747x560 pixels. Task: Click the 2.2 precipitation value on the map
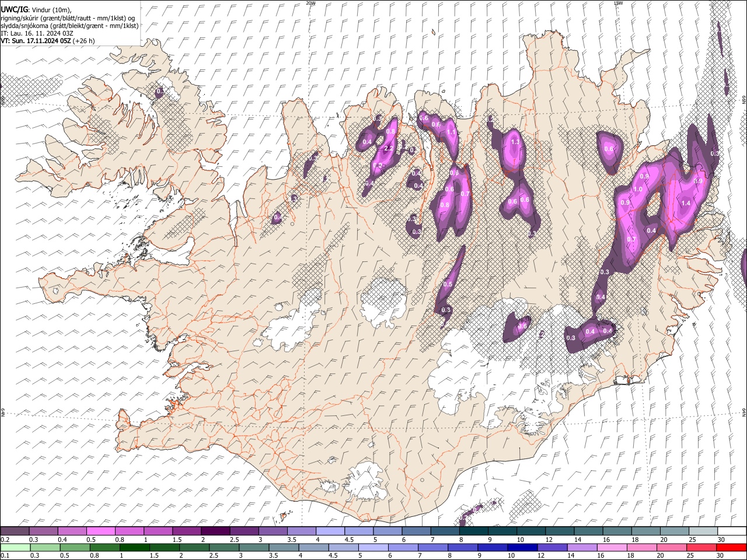point(388,149)
